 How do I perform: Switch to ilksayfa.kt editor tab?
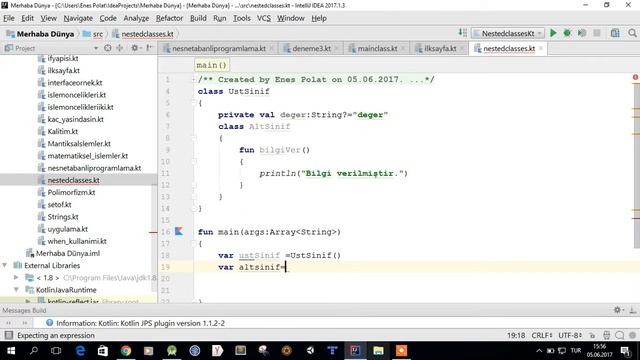click(x=440, y=48)
